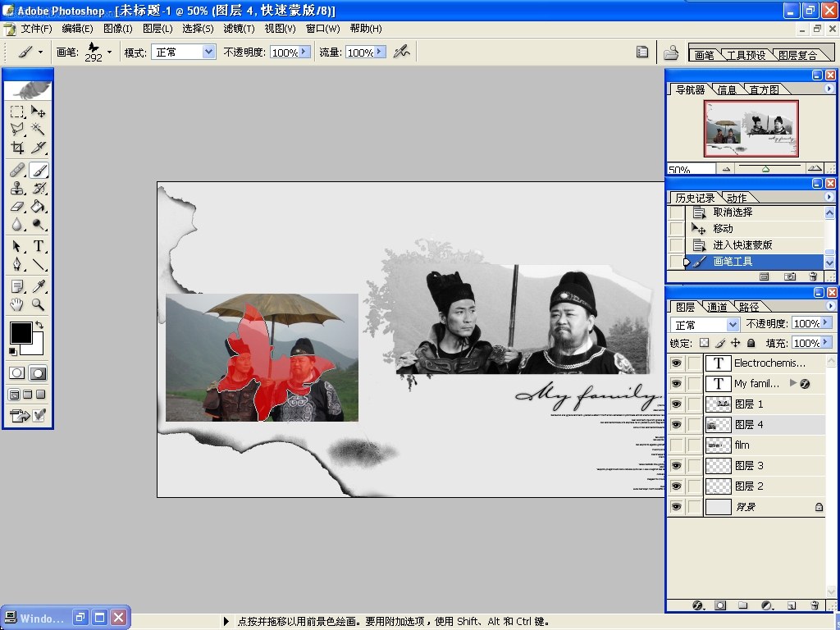The width and height of the screenshot is (840, 630).
Task: Open the 流量 flow slider arrow
Action: tap(379, 52)
